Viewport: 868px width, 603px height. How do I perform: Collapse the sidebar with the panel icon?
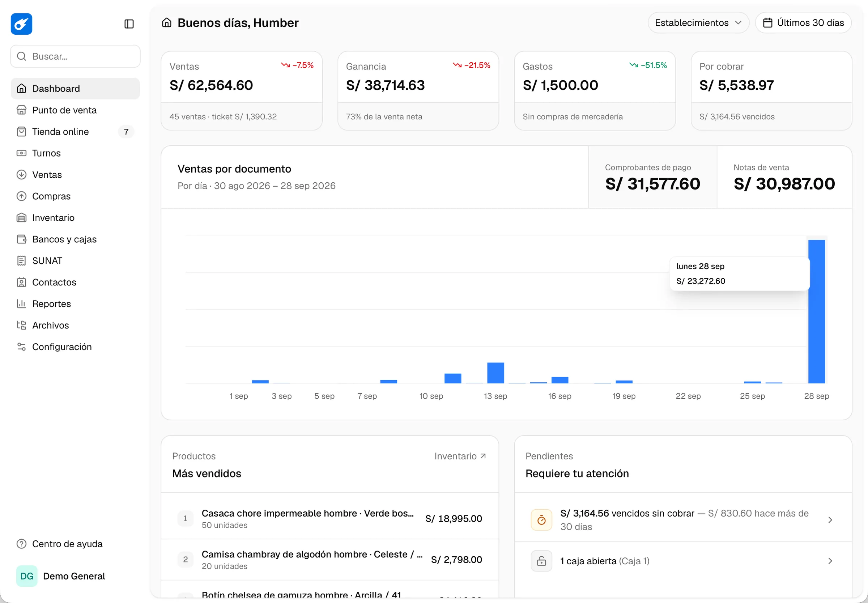tap(129, 24)
